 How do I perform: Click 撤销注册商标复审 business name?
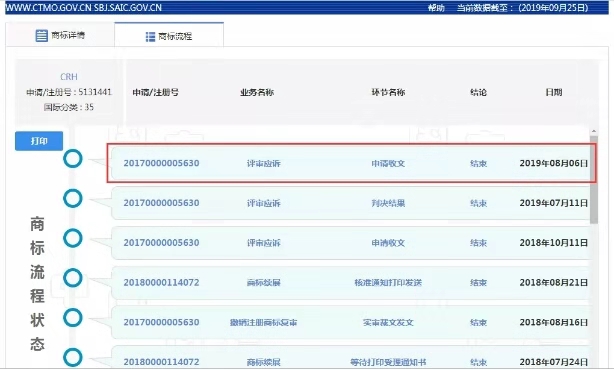click(x=263, y=322)
